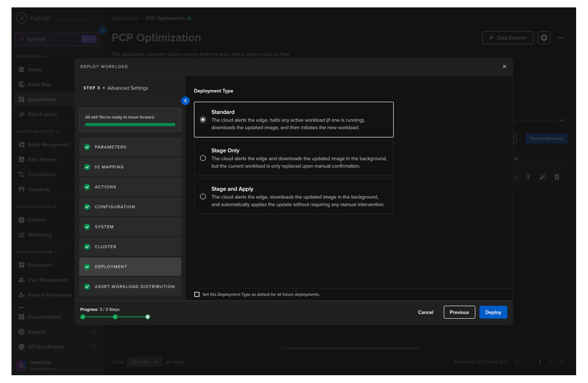Click the upload arrow icon

pos(528,177)
